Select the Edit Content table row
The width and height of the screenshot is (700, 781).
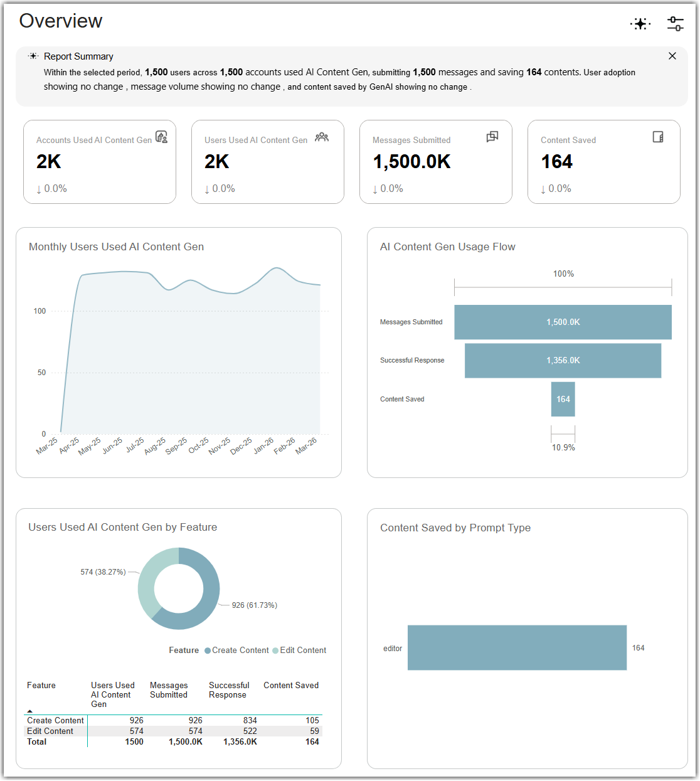[173, 731]
